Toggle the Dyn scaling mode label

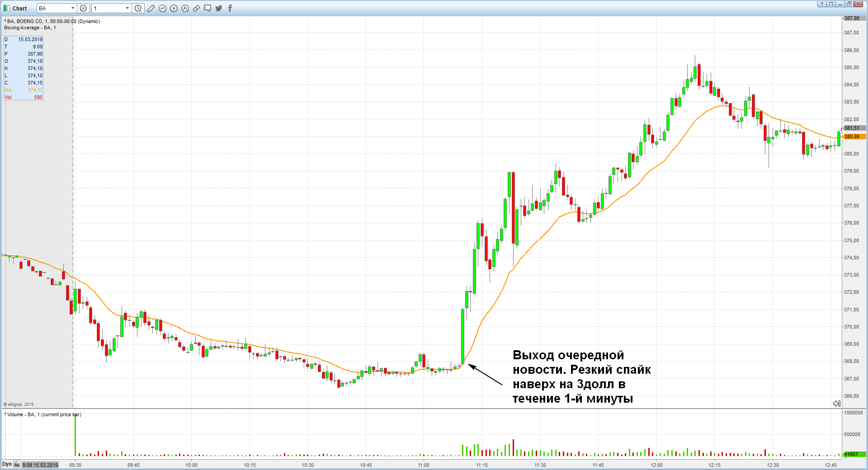(7, 464)
